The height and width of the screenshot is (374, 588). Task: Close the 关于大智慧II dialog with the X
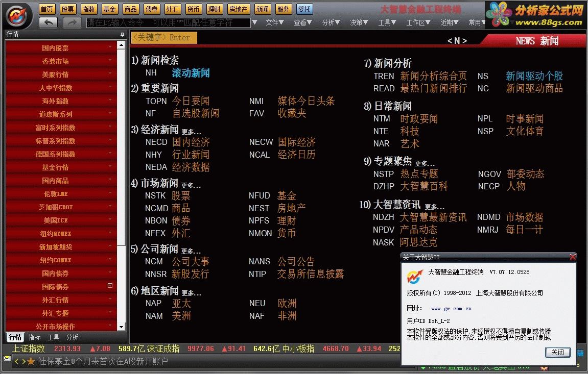pos(572,257)
